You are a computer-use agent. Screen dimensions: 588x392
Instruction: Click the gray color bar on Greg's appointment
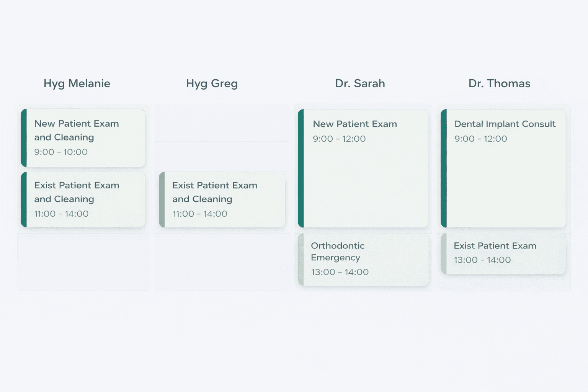click(162, 199)
